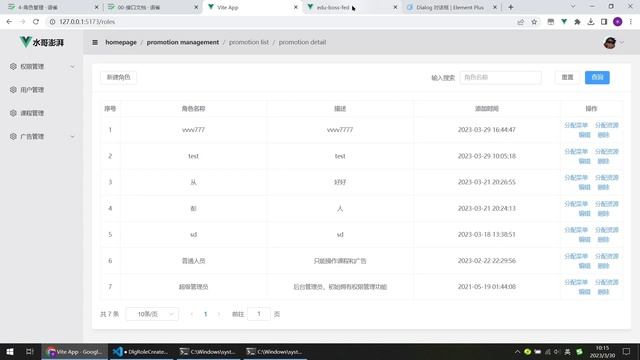The height and width of the screenshot is (360, 640).
Task: Open the 10条/页 page size dropdown
Action: pyautogui.click(x=152, y=314)
